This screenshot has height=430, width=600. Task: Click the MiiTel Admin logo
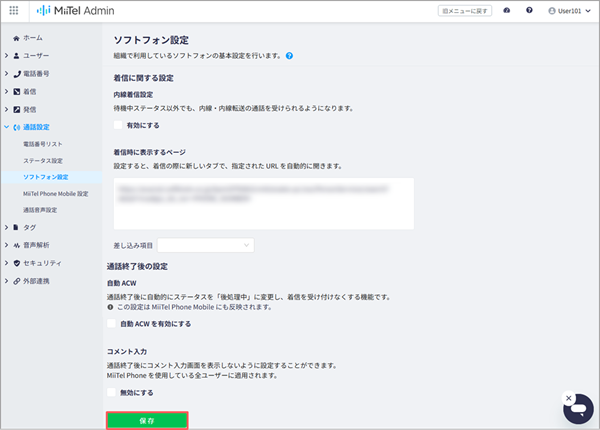(x=75, y=11)
